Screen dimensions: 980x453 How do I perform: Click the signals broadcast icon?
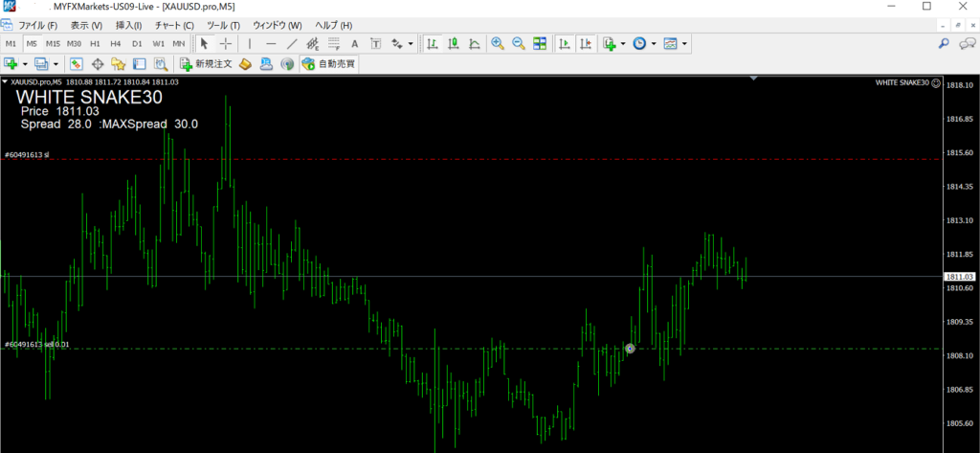287,64
